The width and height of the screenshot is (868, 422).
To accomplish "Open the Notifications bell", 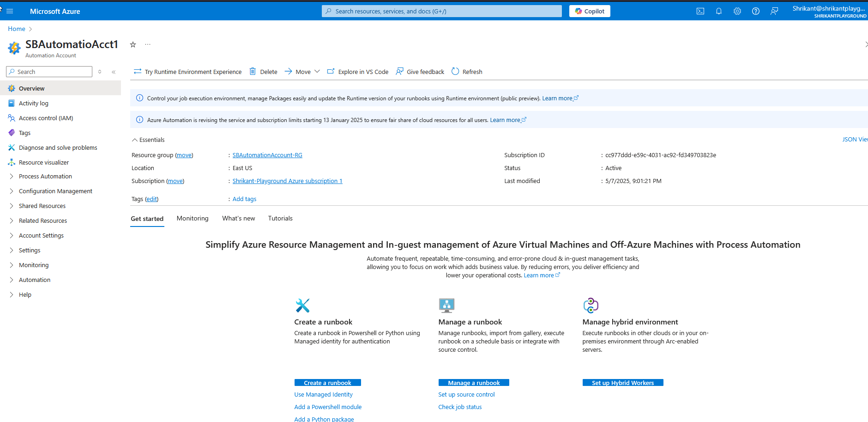I will point(718,11).
